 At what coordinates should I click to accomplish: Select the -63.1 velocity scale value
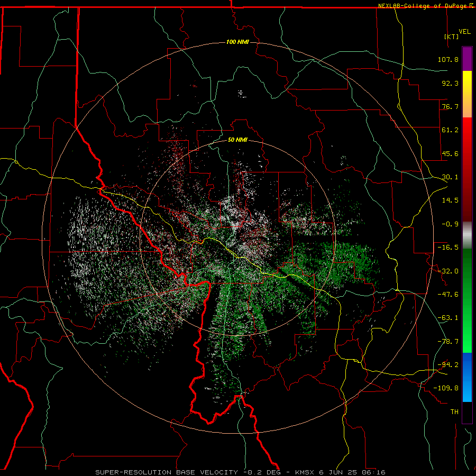(x=448, y=318)
